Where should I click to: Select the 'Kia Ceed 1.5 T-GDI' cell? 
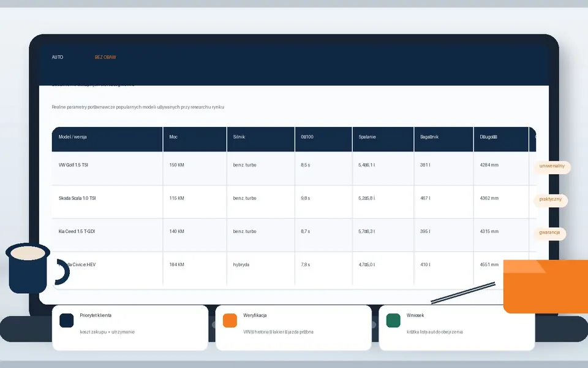click(x=107, y=235)
